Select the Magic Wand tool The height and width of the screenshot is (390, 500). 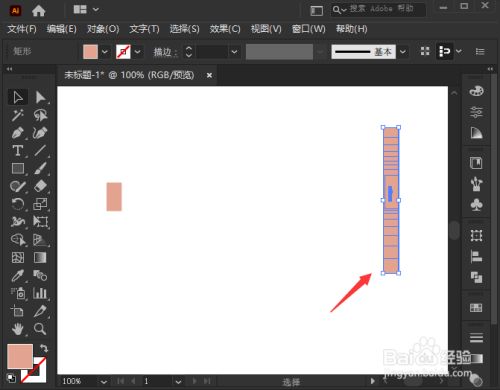tap(17, 115)
